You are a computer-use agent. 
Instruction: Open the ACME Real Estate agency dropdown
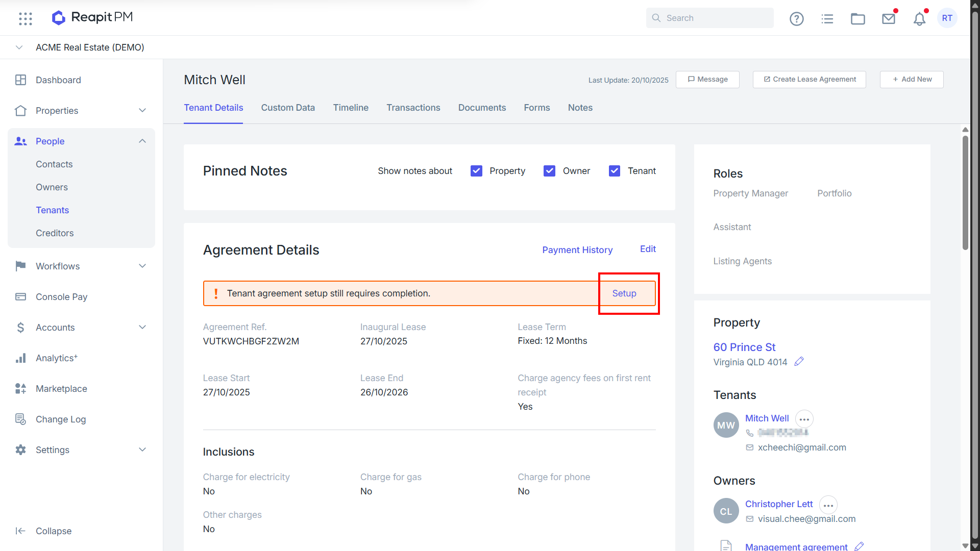(x=19, y=47)
